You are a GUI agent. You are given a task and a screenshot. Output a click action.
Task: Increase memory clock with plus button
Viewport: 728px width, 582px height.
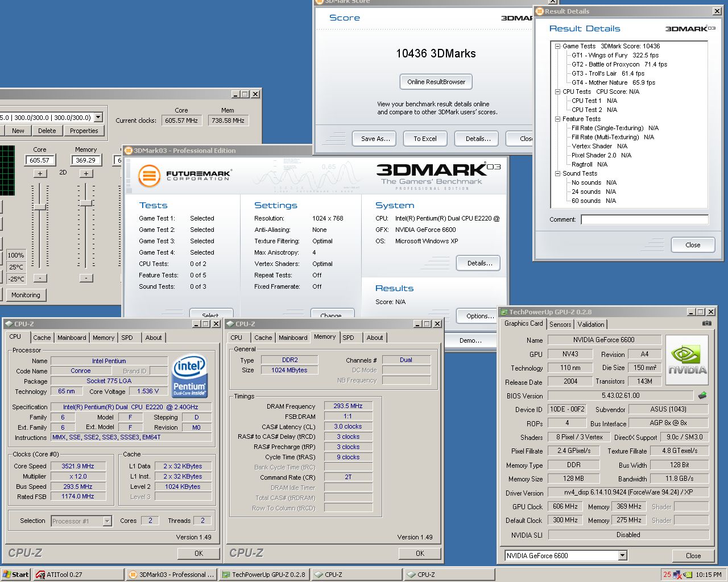[x=86, y=173]
